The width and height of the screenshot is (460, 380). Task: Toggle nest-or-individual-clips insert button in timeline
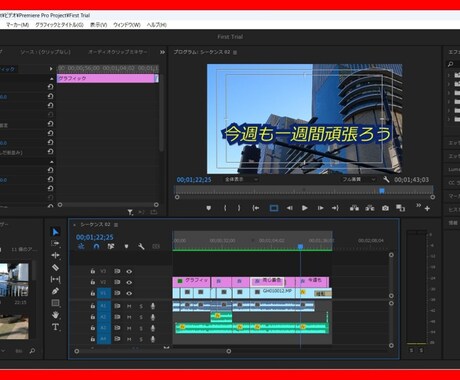pyautogui.click(x=81, y=246)
